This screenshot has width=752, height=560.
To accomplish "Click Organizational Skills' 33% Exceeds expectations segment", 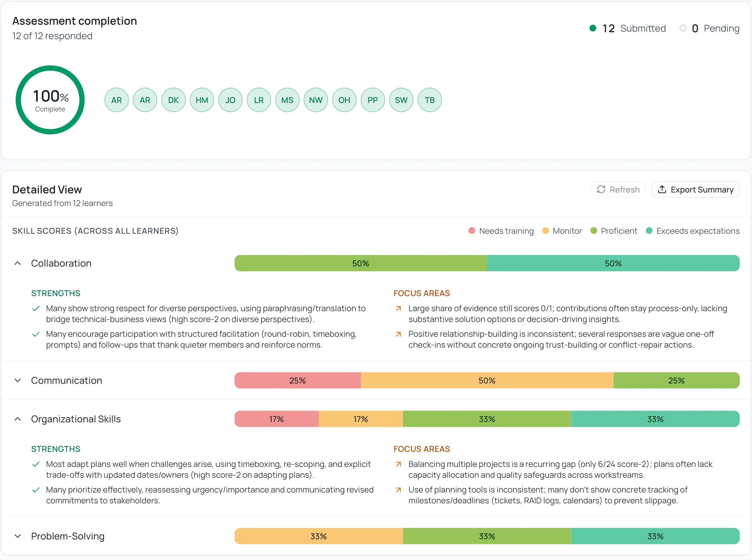I will pos(656,419).
